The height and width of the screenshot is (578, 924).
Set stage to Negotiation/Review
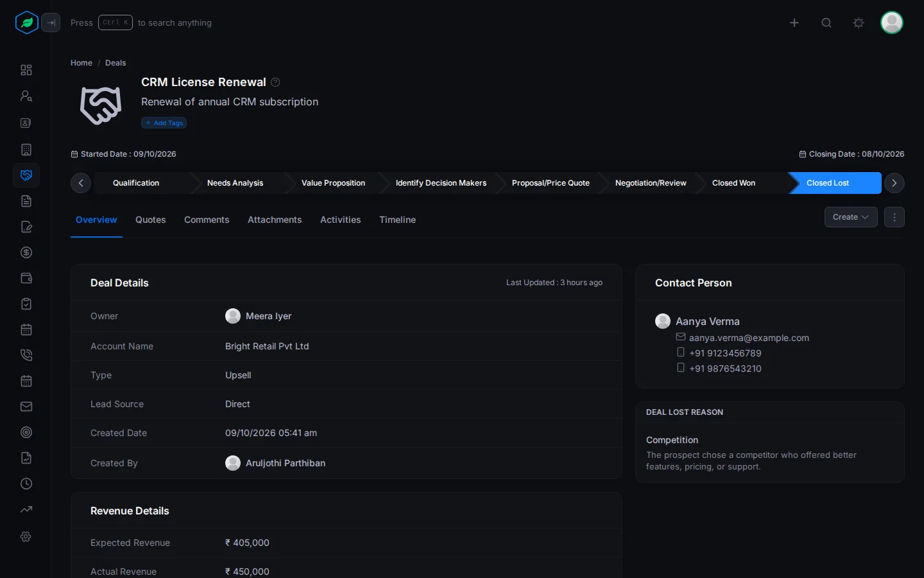pos(651,183)
